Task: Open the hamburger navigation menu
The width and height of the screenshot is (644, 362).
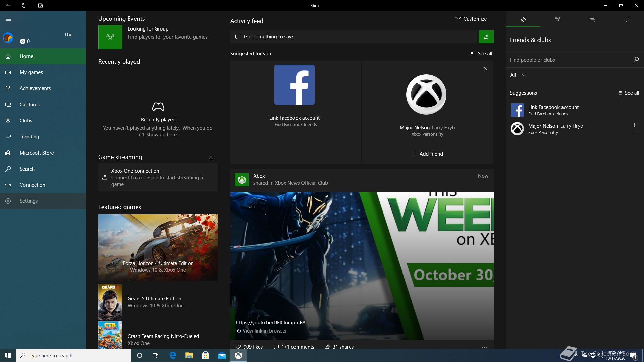Action: [8, 19]
